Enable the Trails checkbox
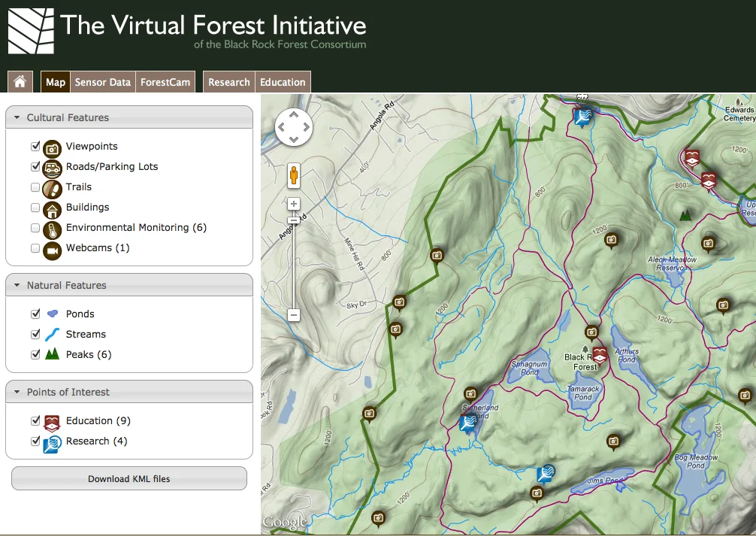This screenshot has width=756, height=543. 35,187
